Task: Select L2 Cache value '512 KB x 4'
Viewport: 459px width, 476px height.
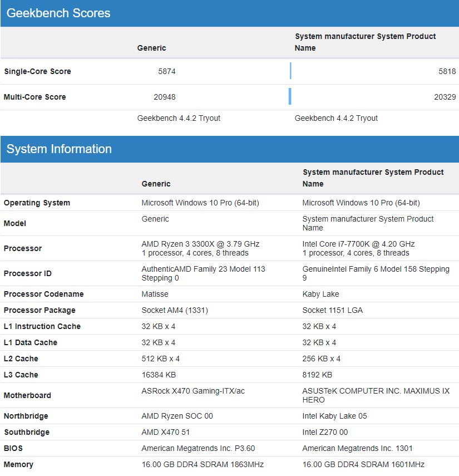Action: [160, 359]
